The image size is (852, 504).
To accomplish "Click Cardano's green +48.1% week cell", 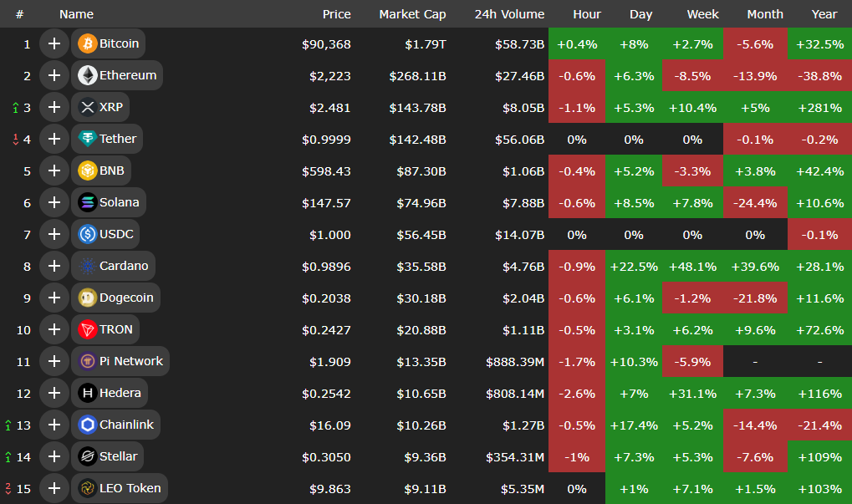I will pyautogui.click(x=692, y=266).
